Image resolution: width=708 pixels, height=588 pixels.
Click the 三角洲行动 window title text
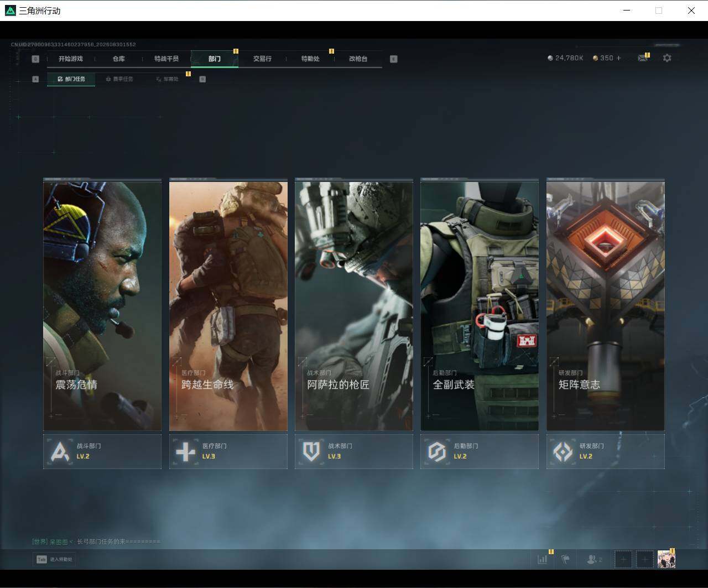pos(40,11)
